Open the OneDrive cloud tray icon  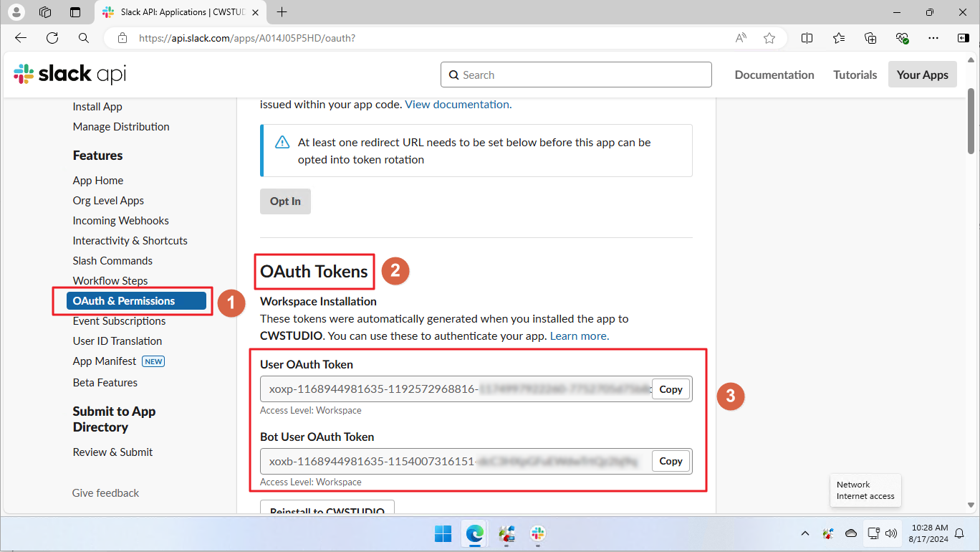[x=851, y=533]
